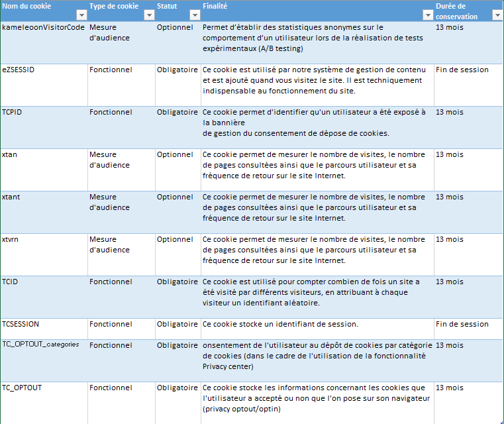Click Mesure d'audience in xtvrn row

121,254
